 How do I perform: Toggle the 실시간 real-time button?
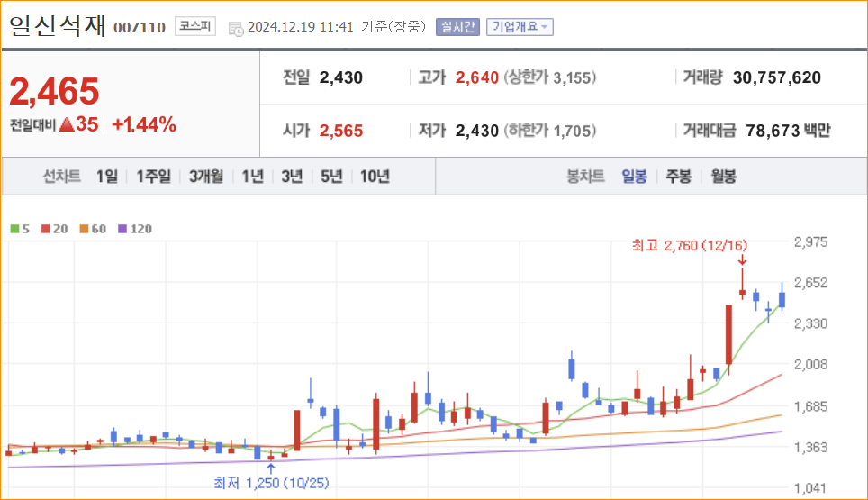457,27
